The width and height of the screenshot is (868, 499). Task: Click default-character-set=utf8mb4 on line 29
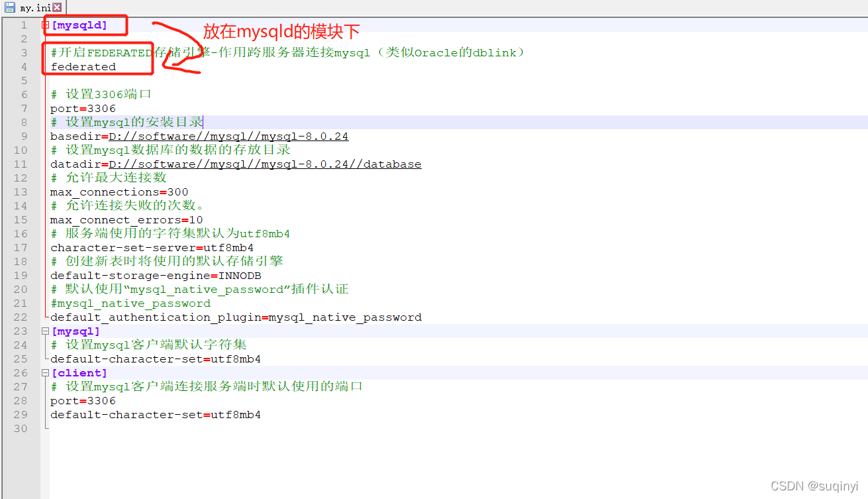pos(156,415)
